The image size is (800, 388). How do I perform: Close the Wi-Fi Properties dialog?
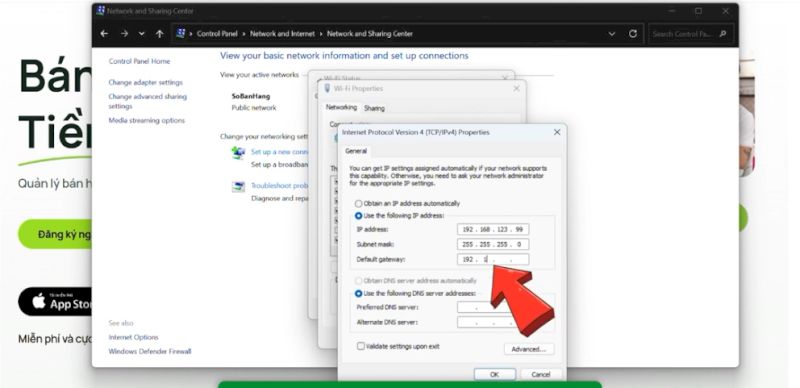click(x=516, y=88)
